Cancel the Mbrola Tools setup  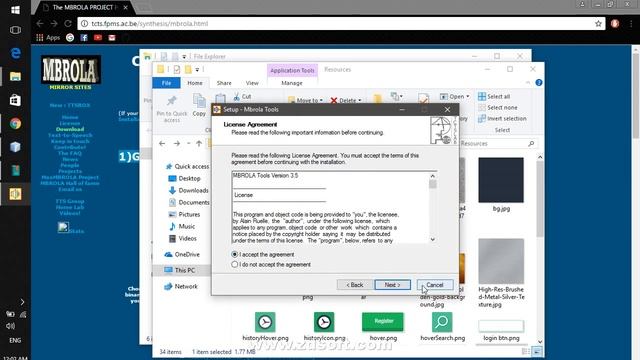tap(435, 285)
